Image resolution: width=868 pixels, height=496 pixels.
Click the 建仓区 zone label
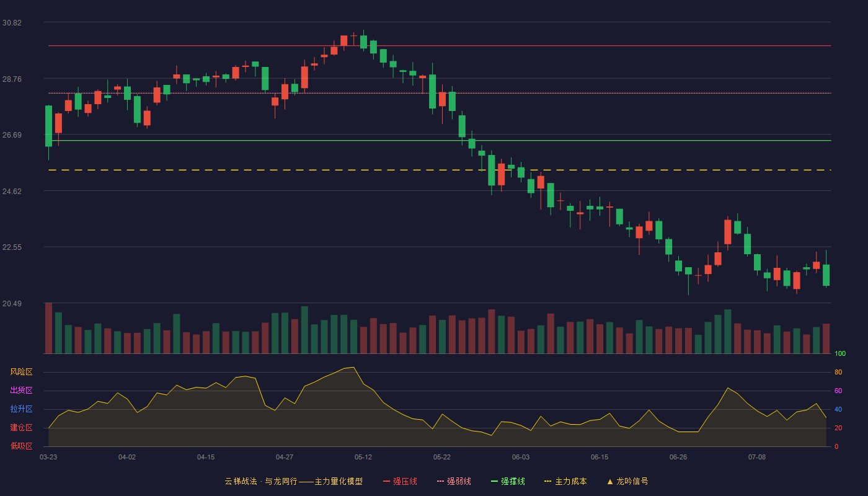tap(21, 428)
